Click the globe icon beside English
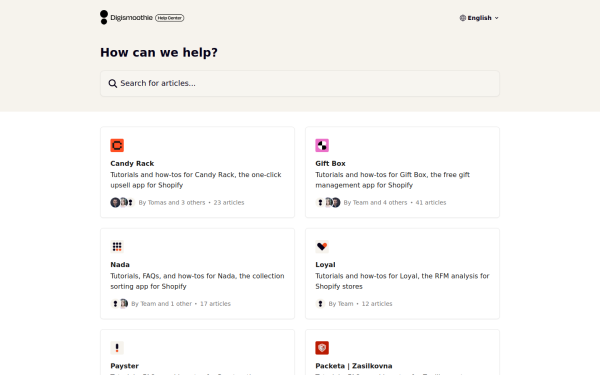The image size is (600, 375). pos(463,18)
